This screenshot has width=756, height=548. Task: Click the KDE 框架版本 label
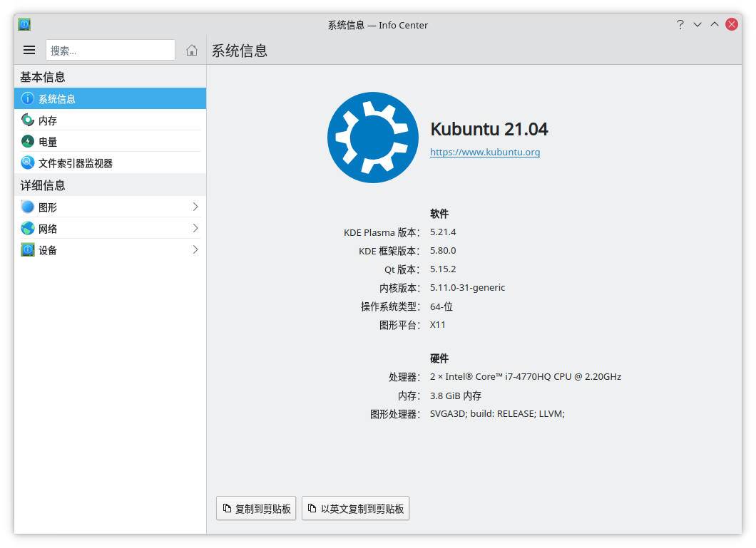point(389,251)
